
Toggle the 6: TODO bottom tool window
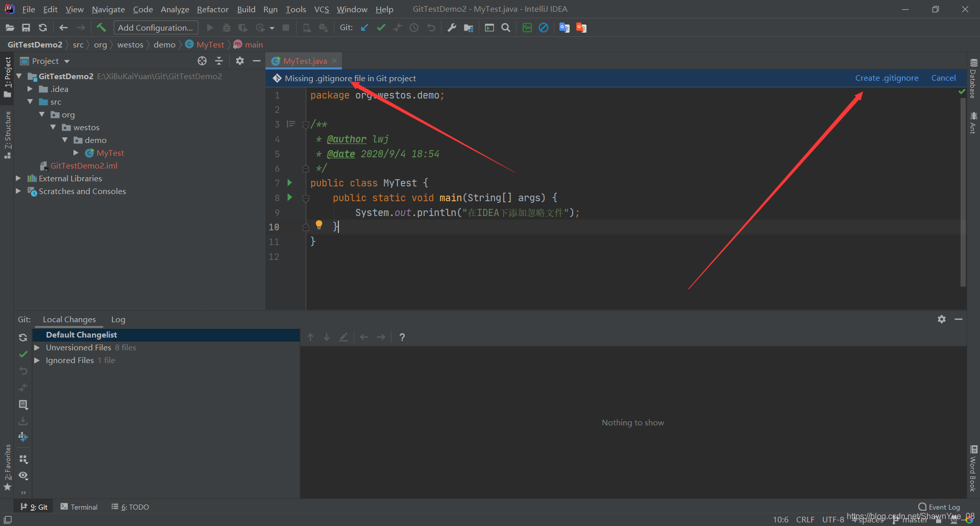[130, 507]
